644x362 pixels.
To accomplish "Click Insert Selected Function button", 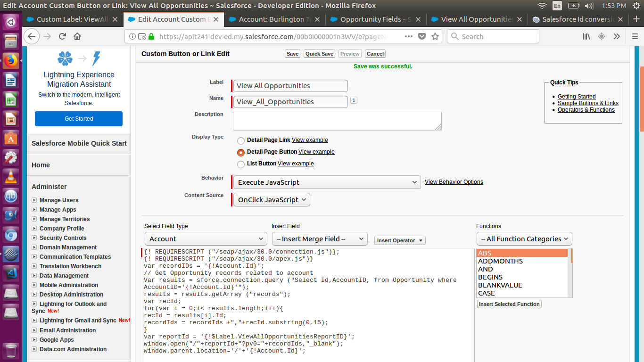I will click(x=509, y=304).
